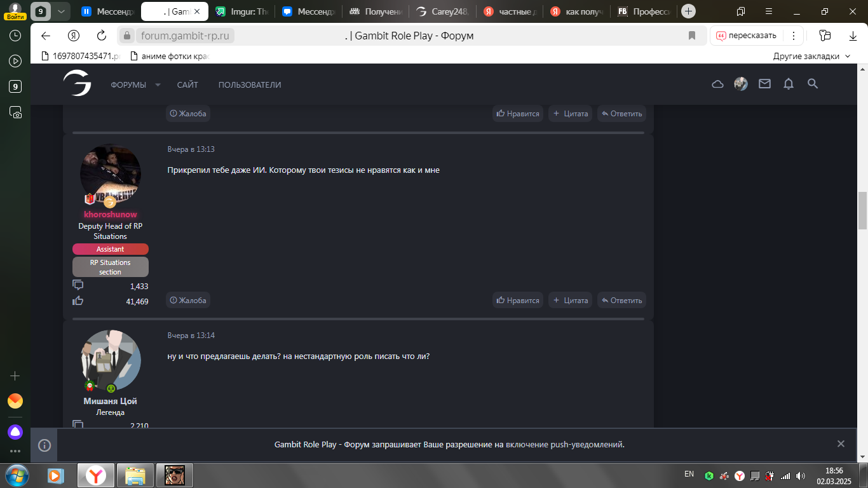Switch to the Imgur browser tab
The height and width of the screenshot is (488, 868).
[242, 11]
